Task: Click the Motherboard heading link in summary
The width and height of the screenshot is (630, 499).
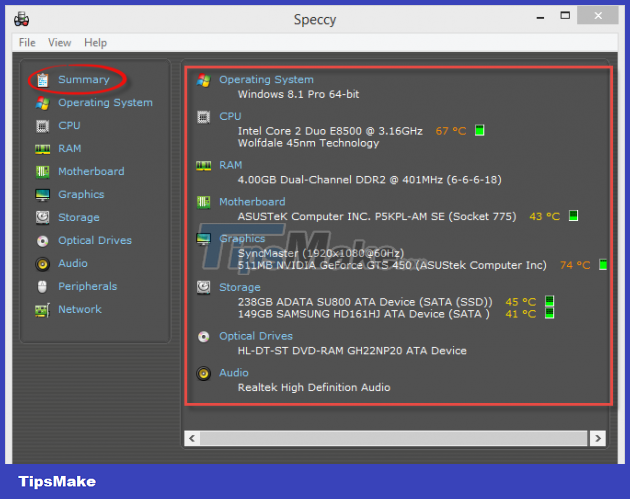Action: pyautogui.click(x=252, y=202)
